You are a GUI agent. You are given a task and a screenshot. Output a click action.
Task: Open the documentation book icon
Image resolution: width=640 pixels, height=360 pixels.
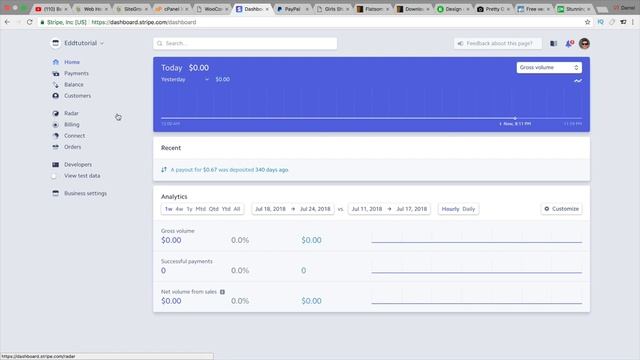(x=553, y=43)
